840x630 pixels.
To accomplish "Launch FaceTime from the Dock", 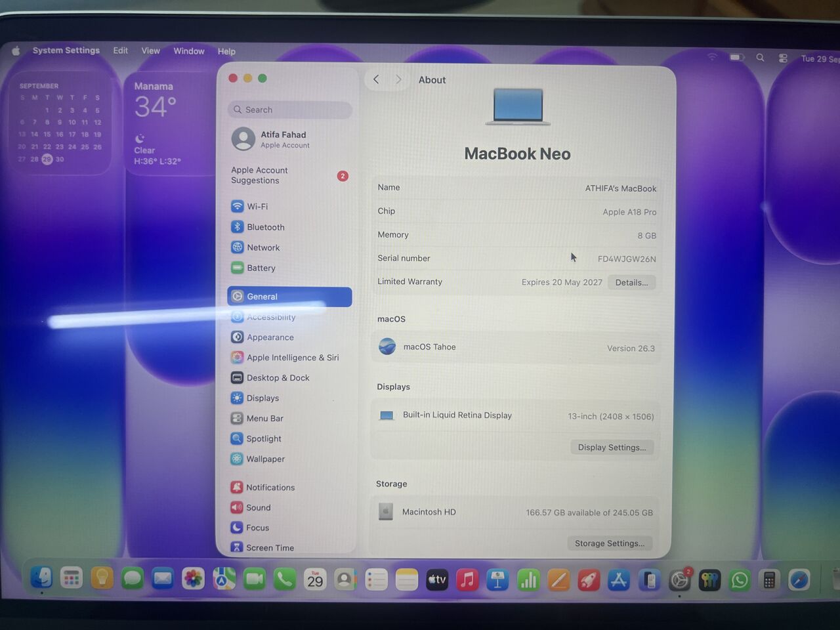I will point(254,579).
